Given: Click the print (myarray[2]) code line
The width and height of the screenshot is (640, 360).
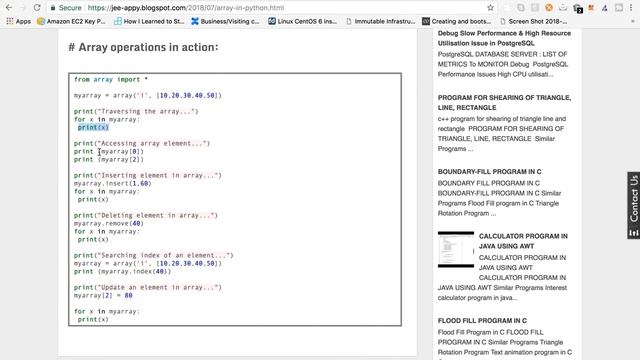Looking at the screenshot, I should click(109, 159).
